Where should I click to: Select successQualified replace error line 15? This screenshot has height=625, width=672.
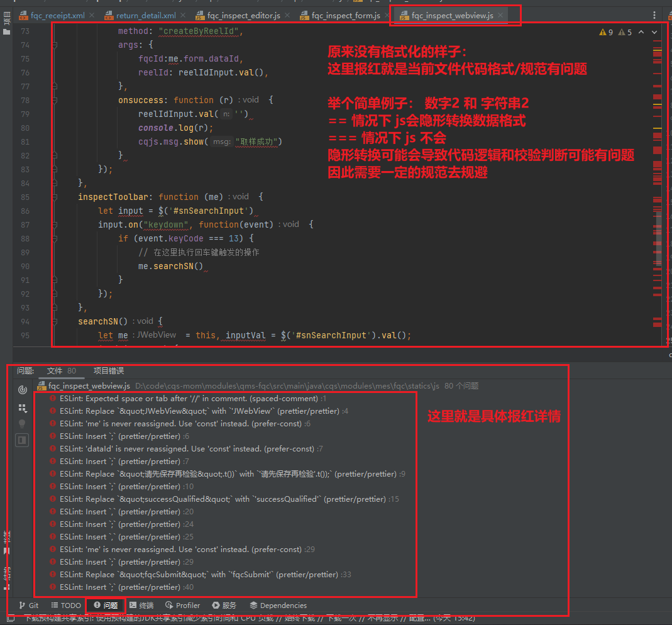click(x=224, y=499)
